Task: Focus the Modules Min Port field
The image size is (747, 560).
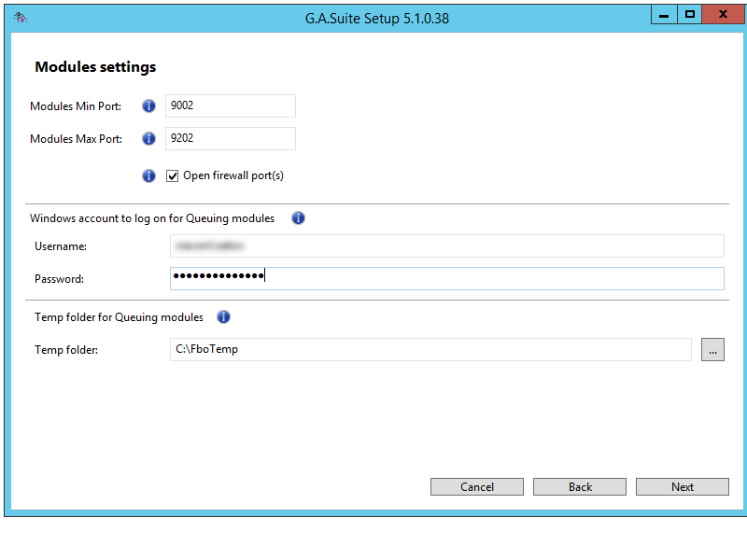Action: coord(231,105)
